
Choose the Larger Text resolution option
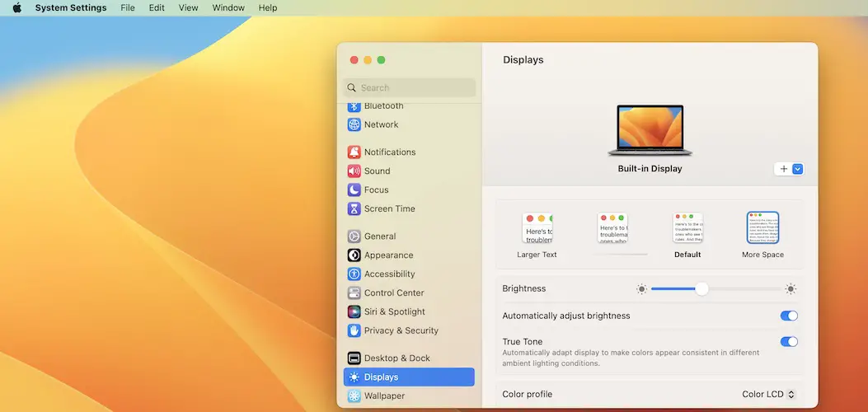tap(537, 228)
